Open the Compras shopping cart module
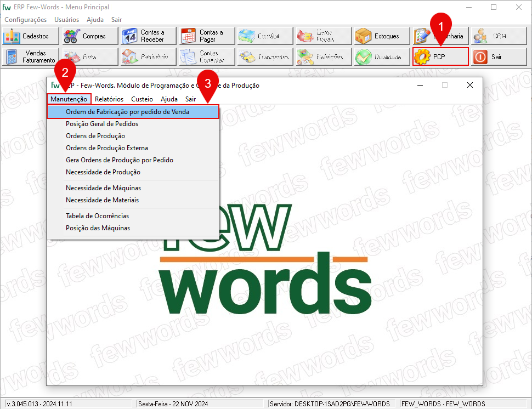The image size is (532, 409). (x=90, y=36)
